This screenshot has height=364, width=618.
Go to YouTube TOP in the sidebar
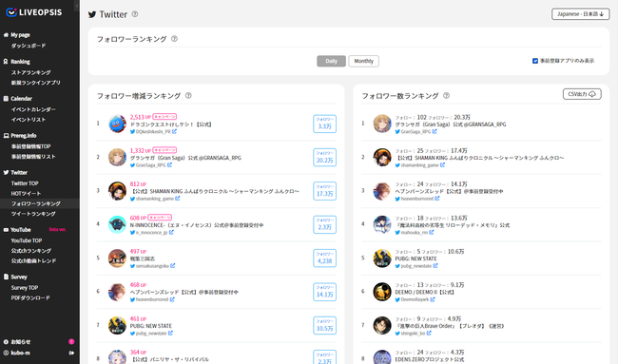(26, 240)
